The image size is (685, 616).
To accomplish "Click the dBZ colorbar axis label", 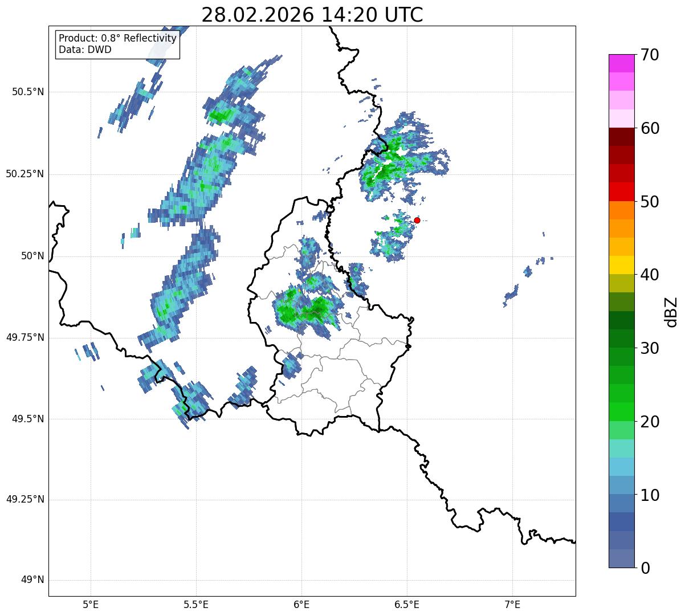I will (672, 311).
